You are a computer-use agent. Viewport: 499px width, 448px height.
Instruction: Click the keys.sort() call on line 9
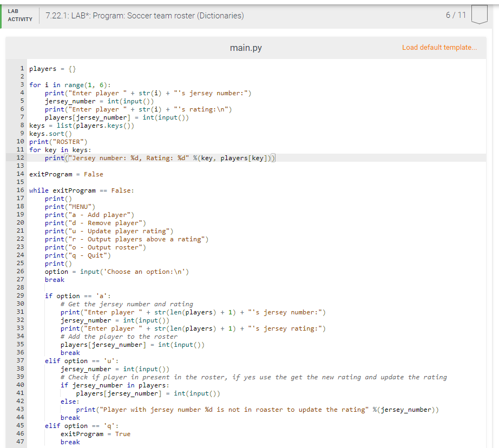click(x=56, y=133)
